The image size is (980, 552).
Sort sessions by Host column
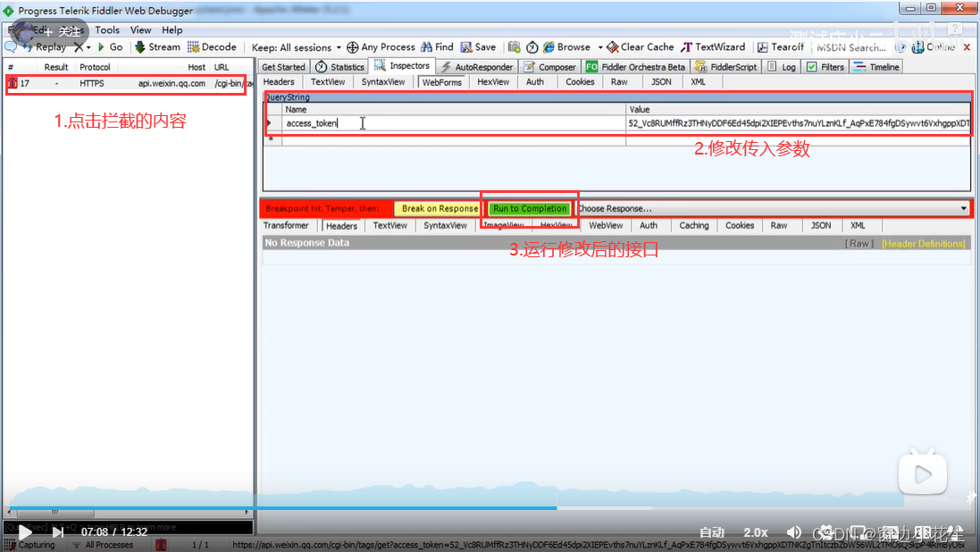pos(197,67)
